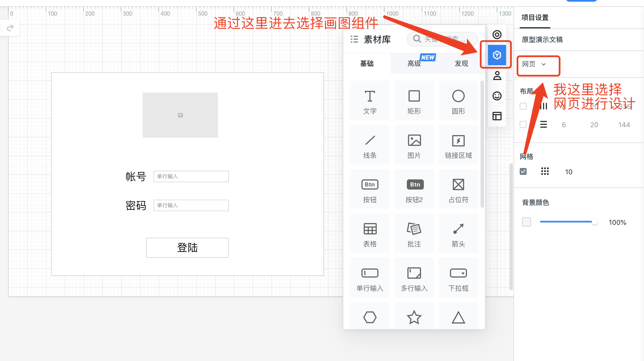644x361 pixels.
Task: Select the 箭头 arrow component
Action: [458, 233]
